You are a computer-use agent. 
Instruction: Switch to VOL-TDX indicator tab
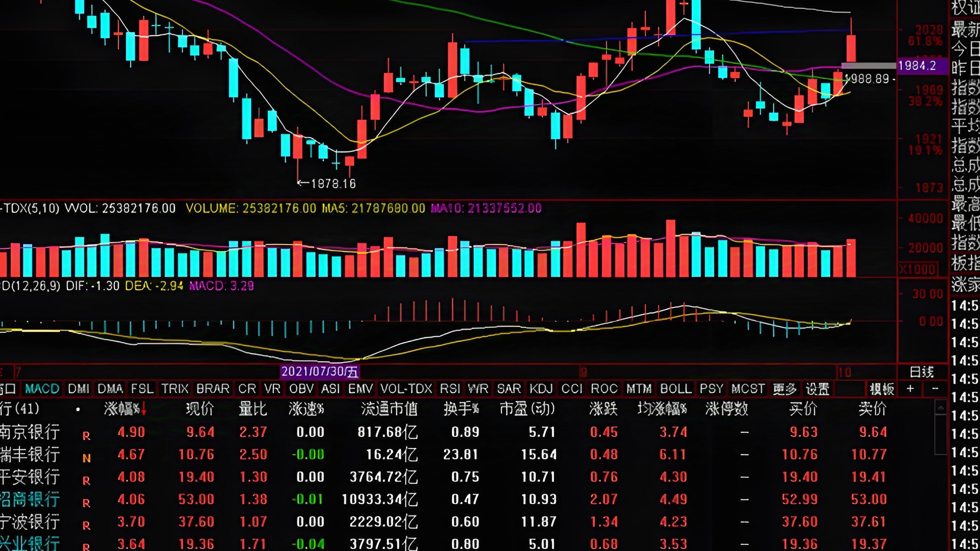[406, 389]
